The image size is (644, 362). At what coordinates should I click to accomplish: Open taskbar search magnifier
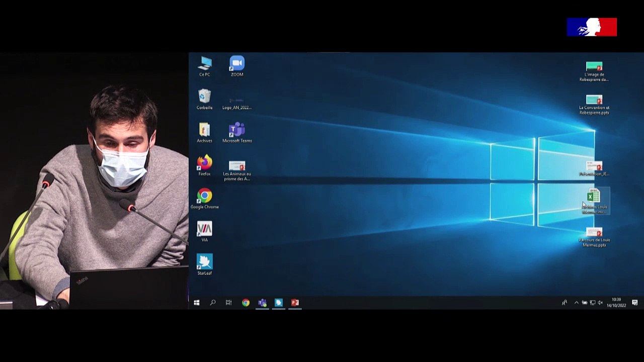[x=213, y=303]
